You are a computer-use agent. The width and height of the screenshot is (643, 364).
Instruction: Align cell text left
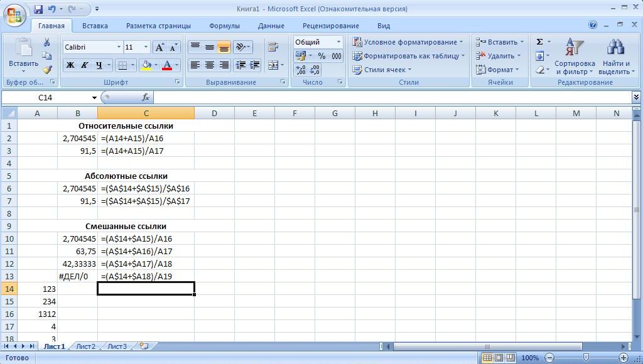(x=195, y=65)
